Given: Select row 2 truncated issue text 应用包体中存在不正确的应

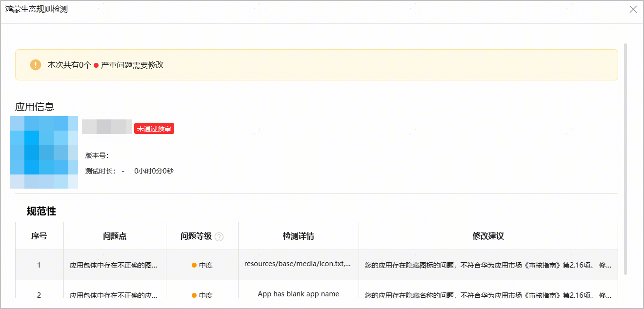Looking at the screenshot, I should [x=114, y=295].
